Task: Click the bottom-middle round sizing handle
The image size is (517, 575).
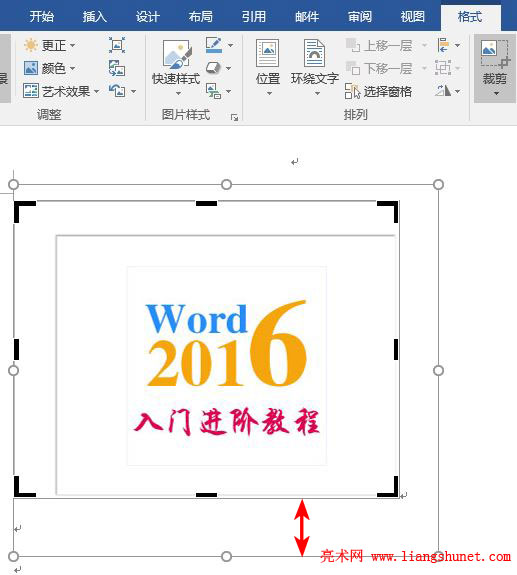Action: point(227,556)
